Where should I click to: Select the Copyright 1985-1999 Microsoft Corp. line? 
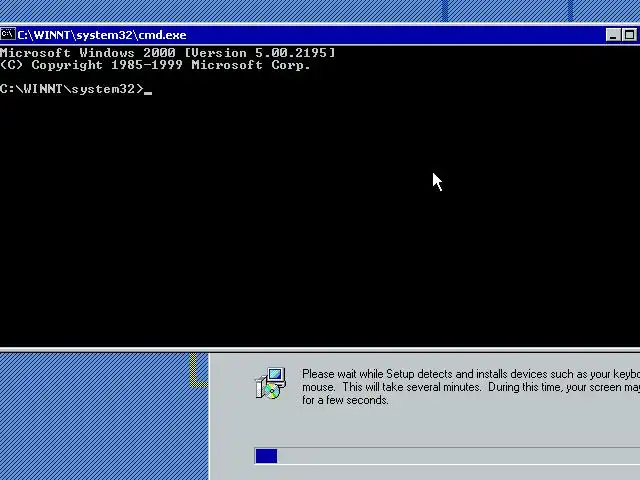(155, 65)
